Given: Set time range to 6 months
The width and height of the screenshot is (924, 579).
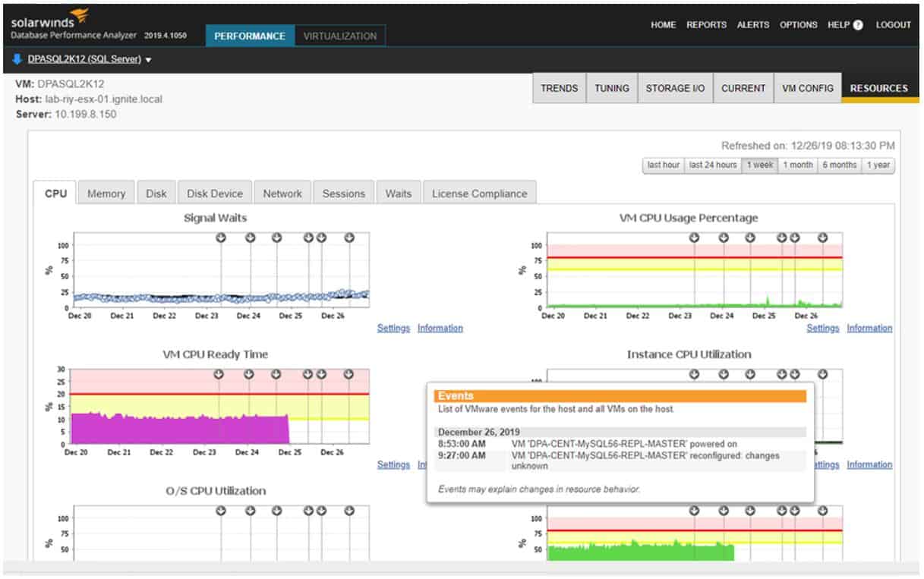Looking at the screenshot, I should coord(839,165).
